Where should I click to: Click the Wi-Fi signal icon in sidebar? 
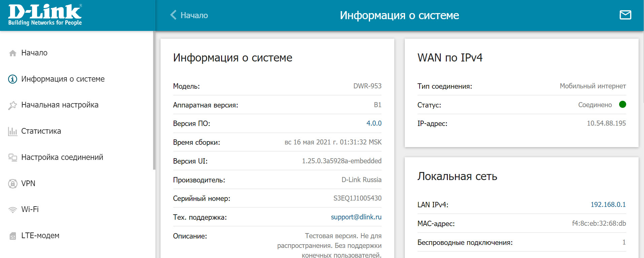(12, 210)
